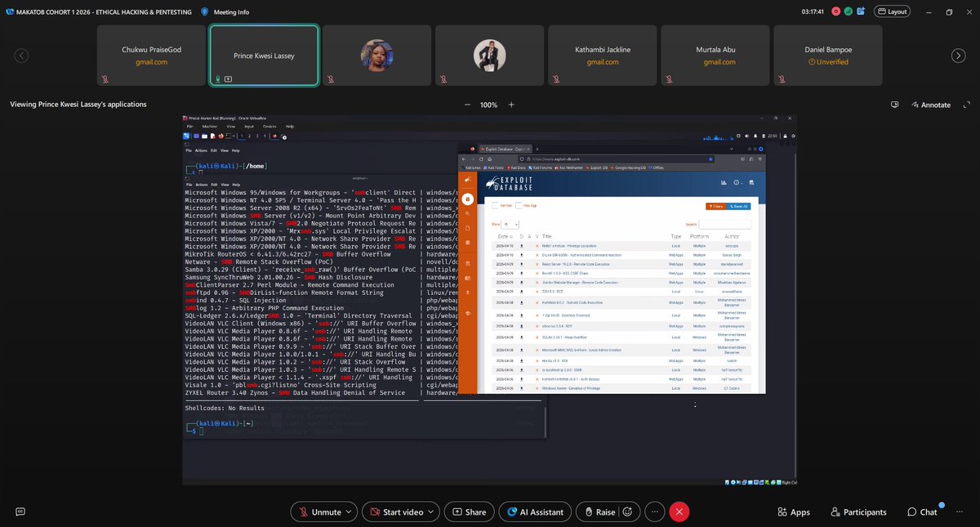This screenshot has width=980, height=527.
Task: Click the Platform column header
Action: (x=700, y=236)
